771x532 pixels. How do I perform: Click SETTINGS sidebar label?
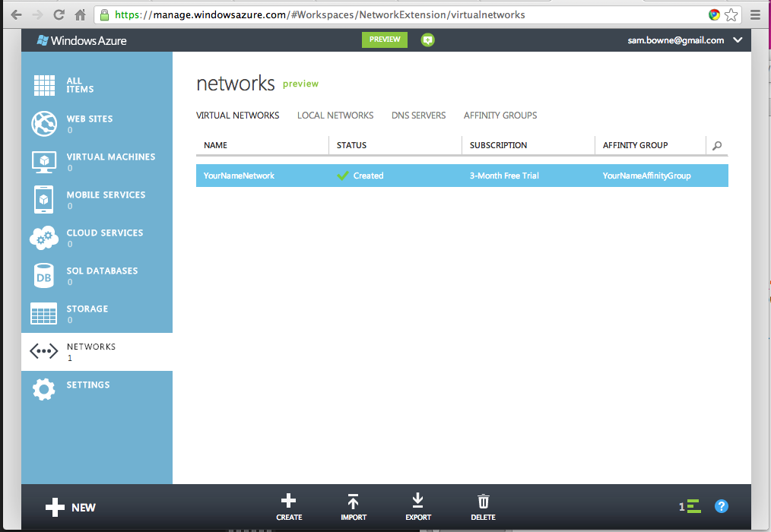[88, 385]
